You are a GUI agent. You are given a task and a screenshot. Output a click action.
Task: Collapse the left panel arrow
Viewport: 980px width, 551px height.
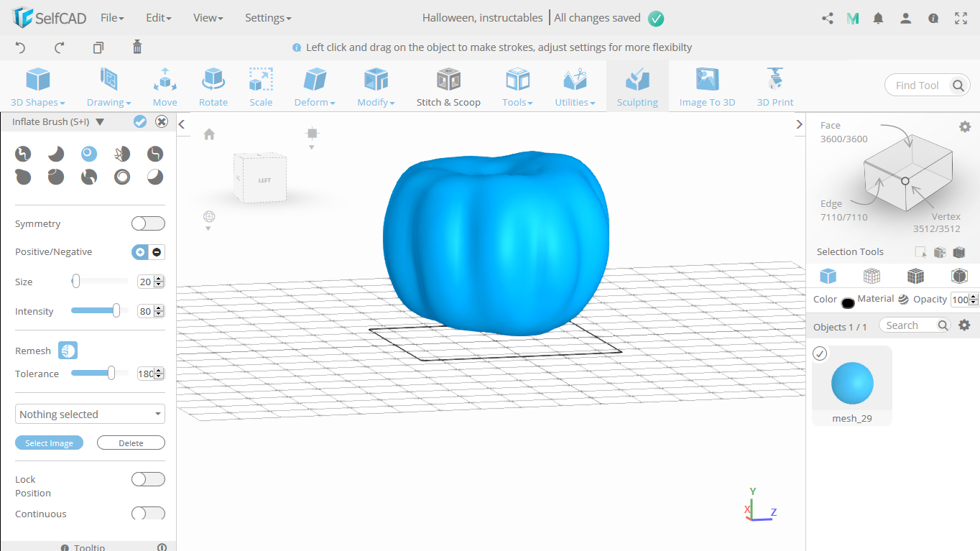pos(182,124)
